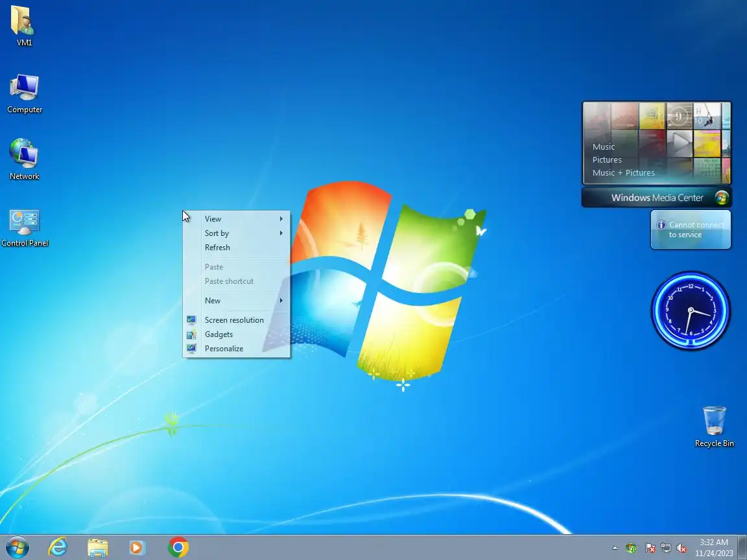Launch Internet Explorer from the taskbar
This screenshot has height=560, width=747.
(58, 548)
